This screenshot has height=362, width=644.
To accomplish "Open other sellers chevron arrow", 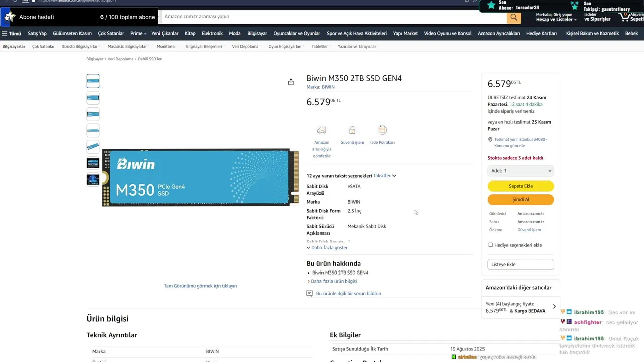I will (554, 307).
